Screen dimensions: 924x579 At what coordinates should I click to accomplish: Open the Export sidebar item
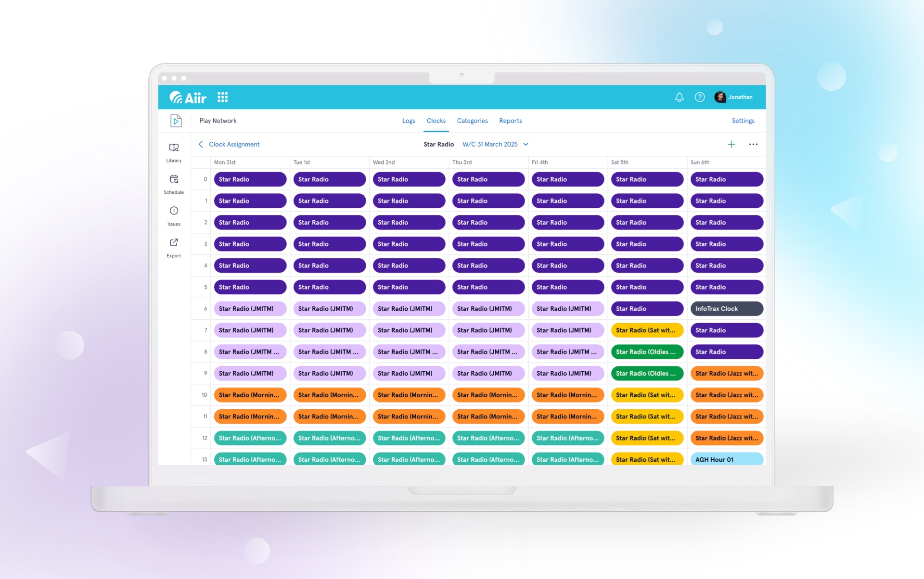click(174, 248)
